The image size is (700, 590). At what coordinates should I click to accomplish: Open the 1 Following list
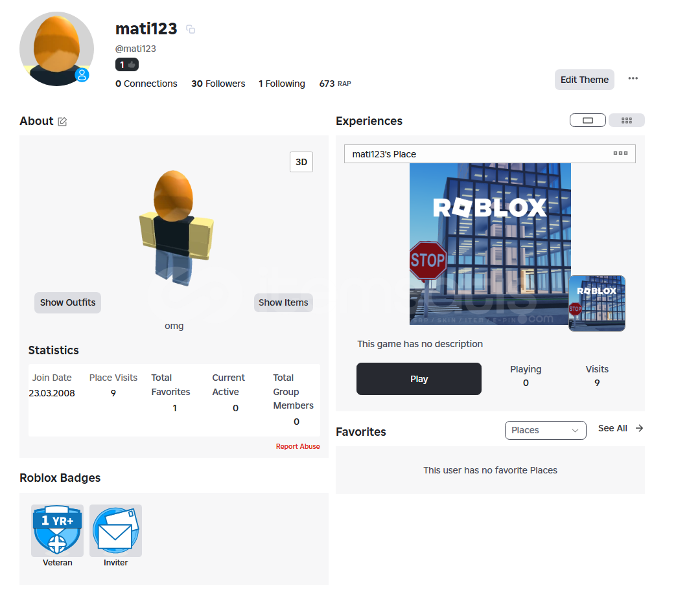(x=282, y=84)
